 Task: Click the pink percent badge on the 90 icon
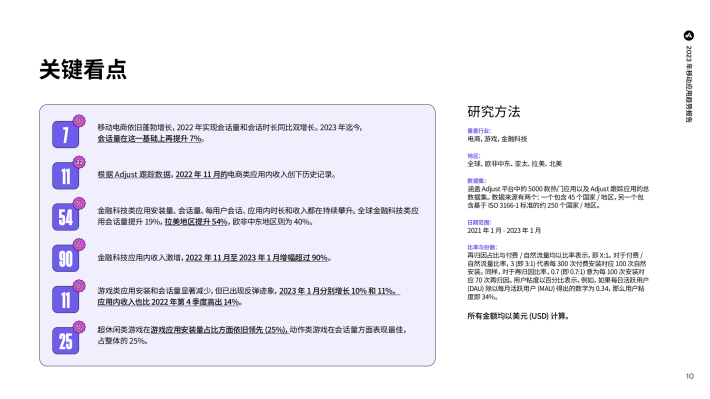79,245
